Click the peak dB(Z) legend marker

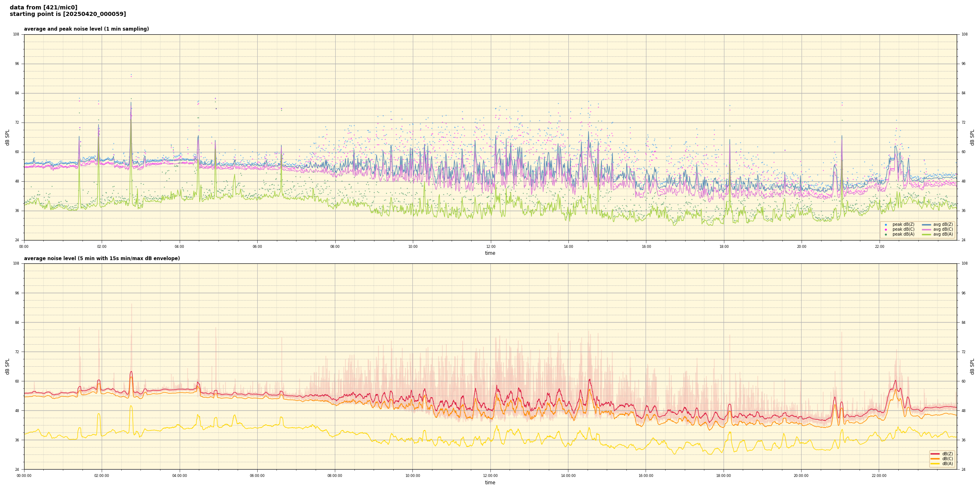click(x=886, y=225)
